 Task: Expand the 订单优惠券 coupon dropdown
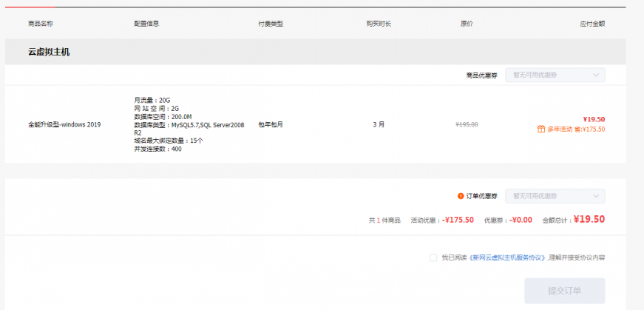coord(555,196)
